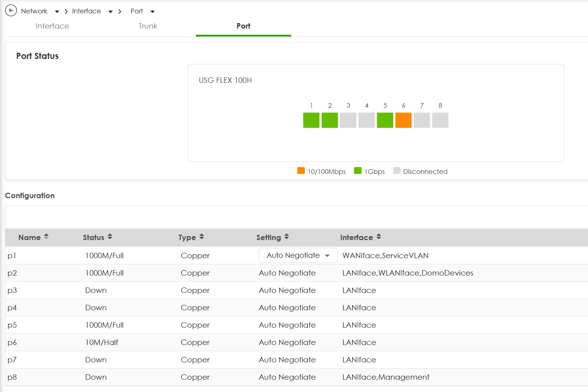Select the p6 row name cell
This screenshot has height=392, width=588.
12,342
